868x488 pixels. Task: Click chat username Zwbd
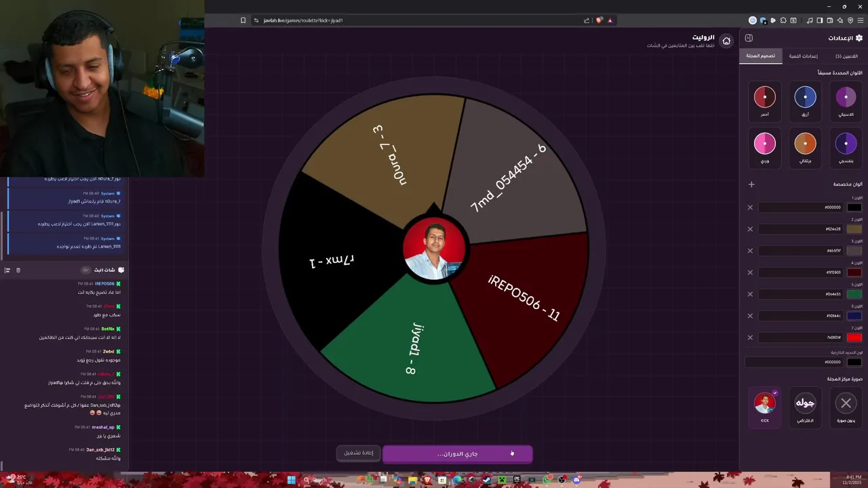pyautogui.click(x=108, y=351)
